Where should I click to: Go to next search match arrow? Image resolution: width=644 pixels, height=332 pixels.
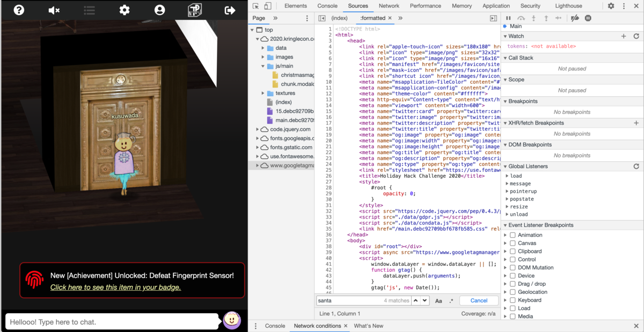click(x=425, y=301)
